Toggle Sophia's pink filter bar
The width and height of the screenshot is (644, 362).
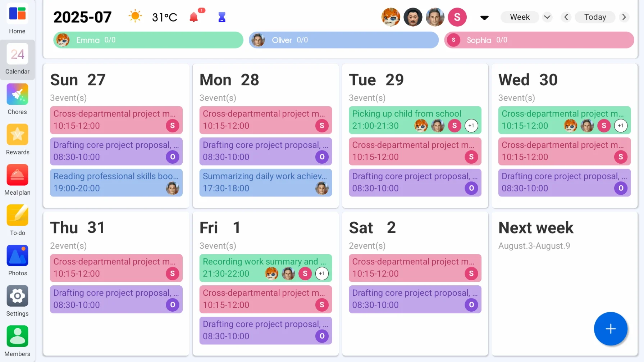point(539,40)
